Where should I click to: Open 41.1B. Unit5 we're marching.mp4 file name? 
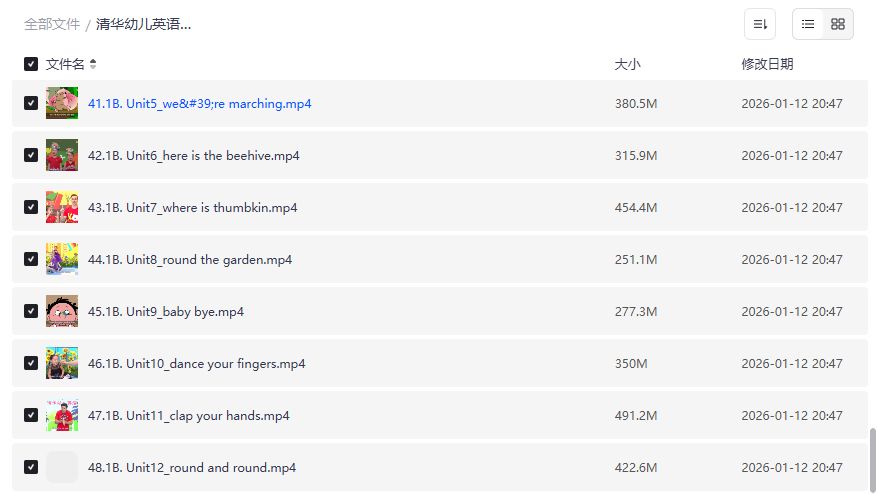200,104
